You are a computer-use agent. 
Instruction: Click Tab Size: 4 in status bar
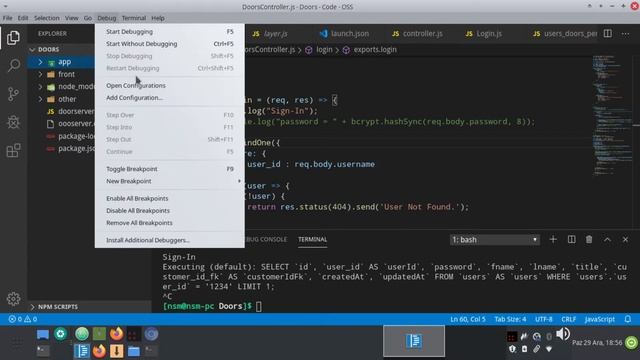click(x=510, y=319)
